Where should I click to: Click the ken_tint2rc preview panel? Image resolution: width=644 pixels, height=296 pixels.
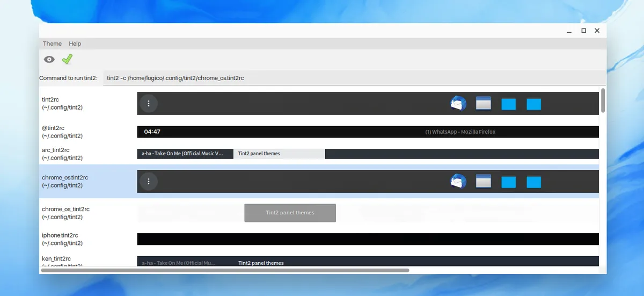click(368, 262)
